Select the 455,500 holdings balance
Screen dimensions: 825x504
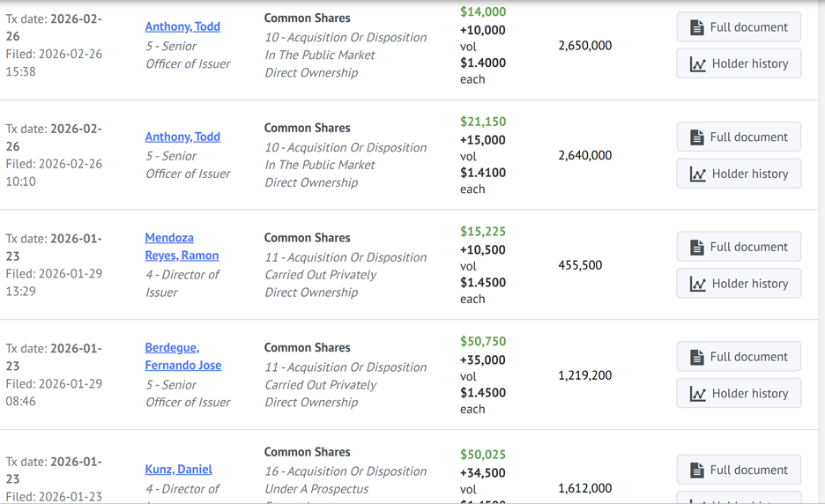point(580,265)
